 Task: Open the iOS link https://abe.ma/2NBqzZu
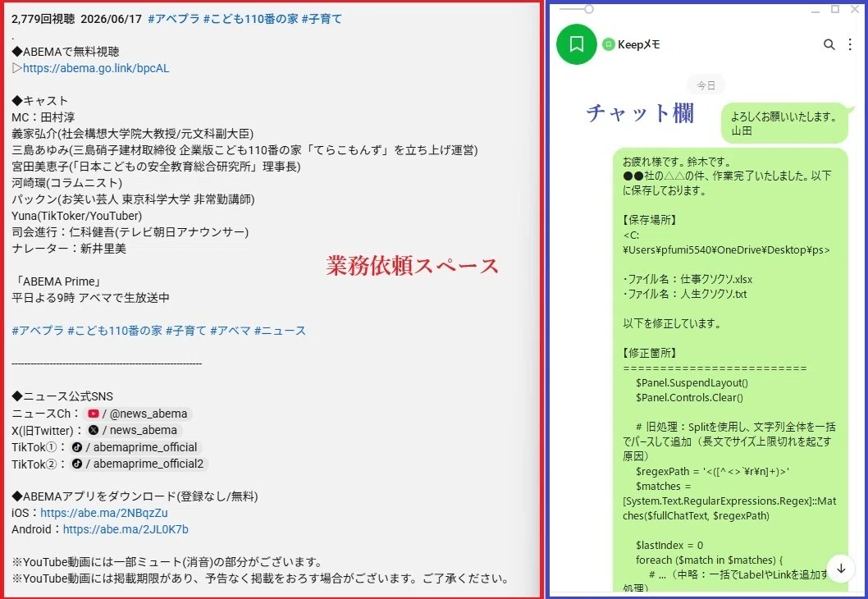[x=104, y=513]
